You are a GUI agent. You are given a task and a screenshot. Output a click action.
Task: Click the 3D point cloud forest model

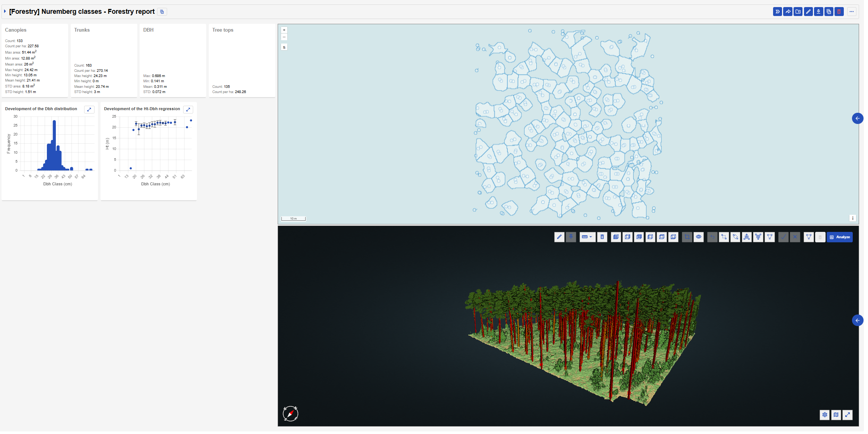pyautogui.click(x=583, y=342)
